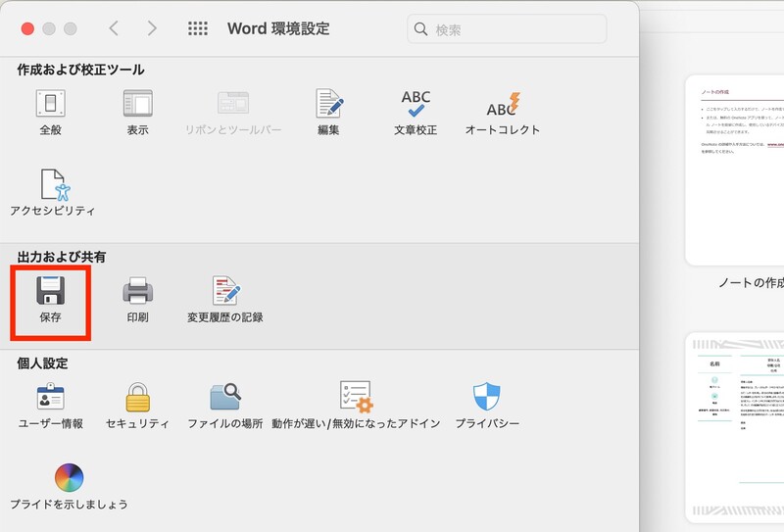Open the 全般 (General) preferences

click(x=51, y=112)
